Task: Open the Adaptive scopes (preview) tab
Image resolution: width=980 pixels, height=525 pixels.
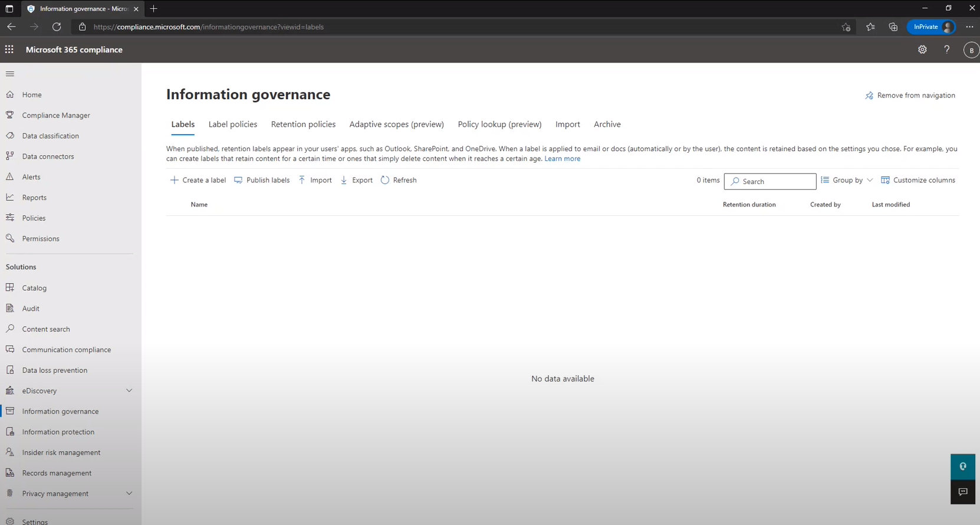Action: tap(396, 124)
